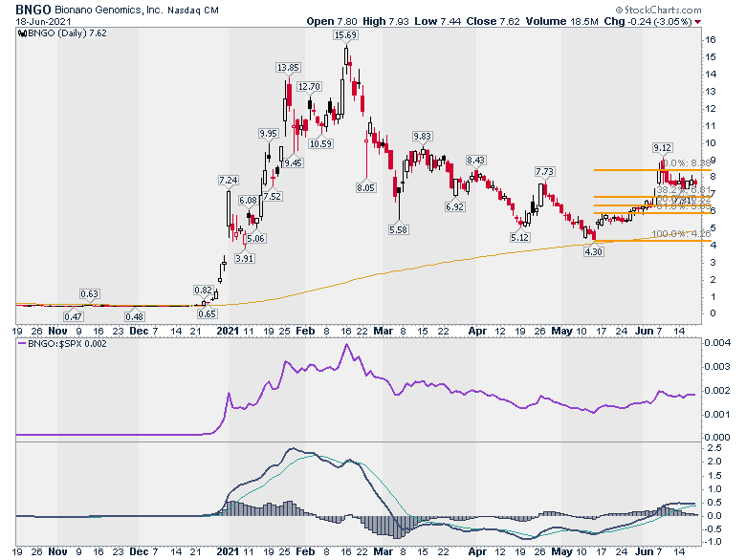Viewport: 746px width, 560px height.
Task: Click the Open 7.80 value
Action: 331,21
